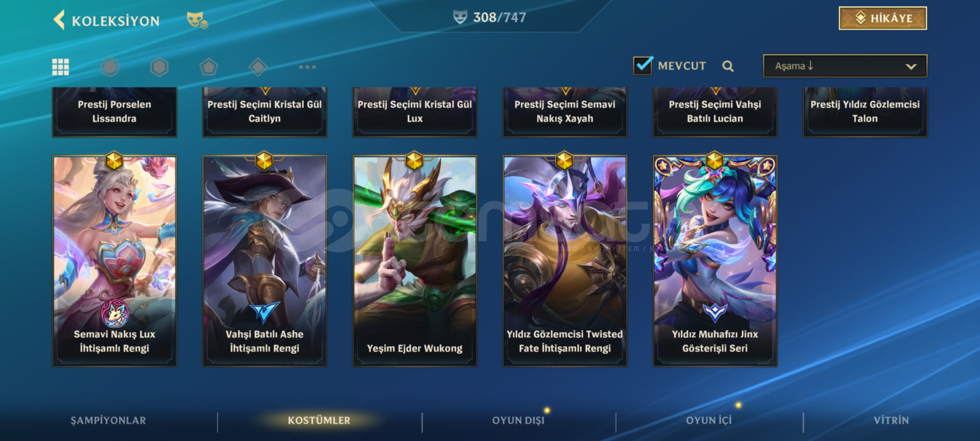The image size is (980, 441).
Task: Open Yeşim Ejder Wukong skin card
Action: click(x=415, y=261)
